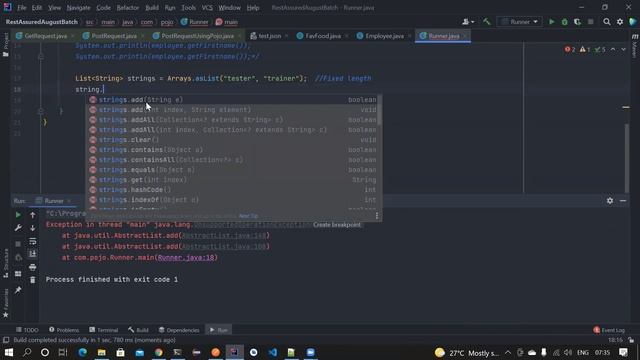Select strings.get(int index) completion
640x360 pixels.
[233, 180]
